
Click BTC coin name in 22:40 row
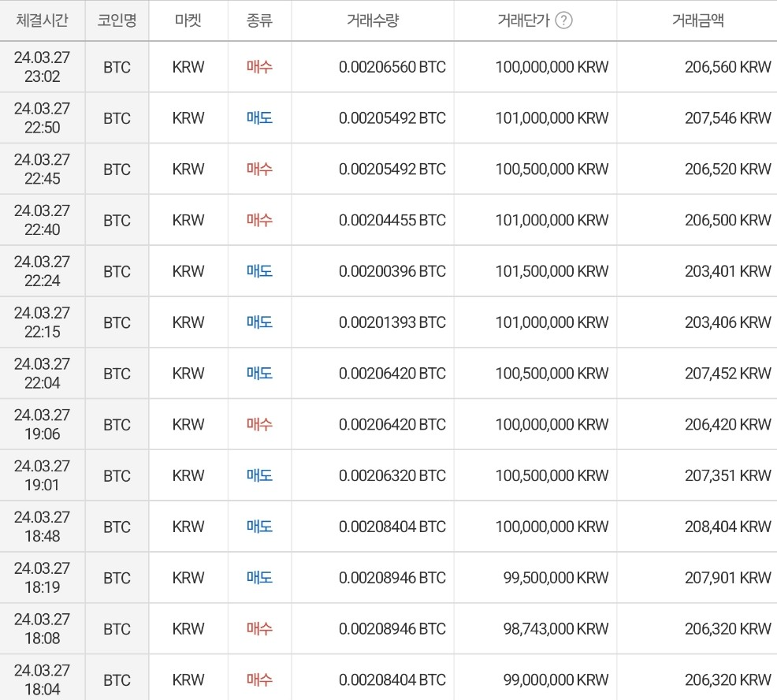[117, 221]
